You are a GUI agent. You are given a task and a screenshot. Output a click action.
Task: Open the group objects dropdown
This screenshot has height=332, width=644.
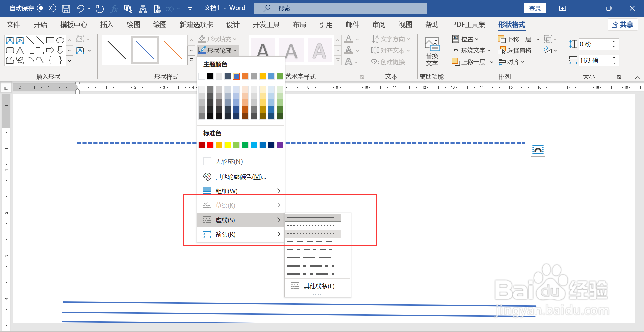click(x=550, y=39)
